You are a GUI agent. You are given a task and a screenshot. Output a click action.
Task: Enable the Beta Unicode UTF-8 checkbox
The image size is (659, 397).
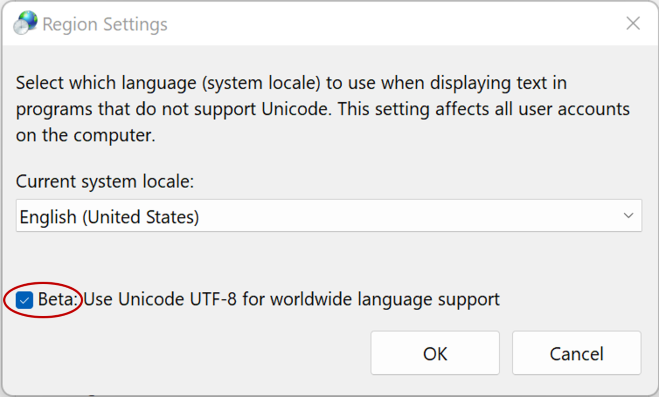point(24,300)
